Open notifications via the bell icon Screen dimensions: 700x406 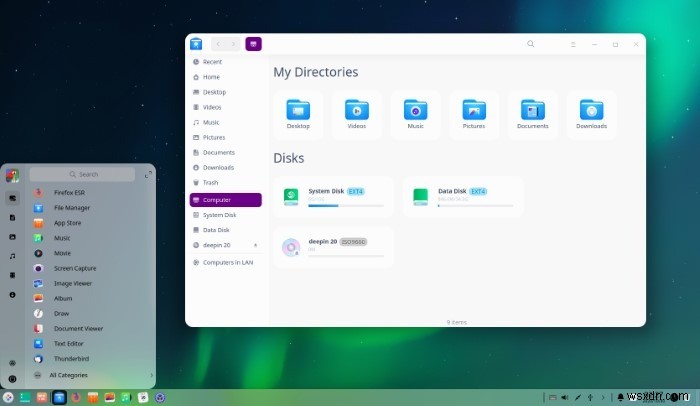pos(620,398)
